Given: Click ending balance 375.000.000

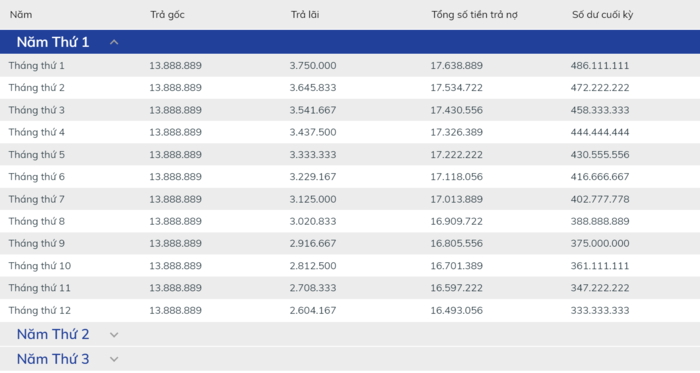Looking at the screenshot, I should (600, 244).
